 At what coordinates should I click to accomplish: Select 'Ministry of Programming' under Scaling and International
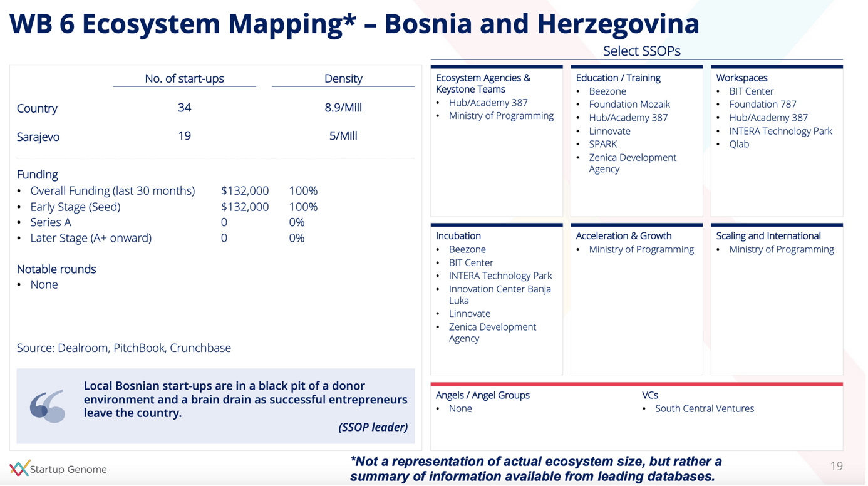tap(782, 249)
